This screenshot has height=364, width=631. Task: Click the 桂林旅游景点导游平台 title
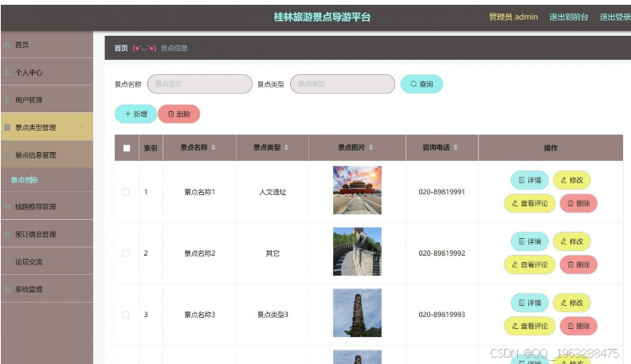[x=322, y=17]
